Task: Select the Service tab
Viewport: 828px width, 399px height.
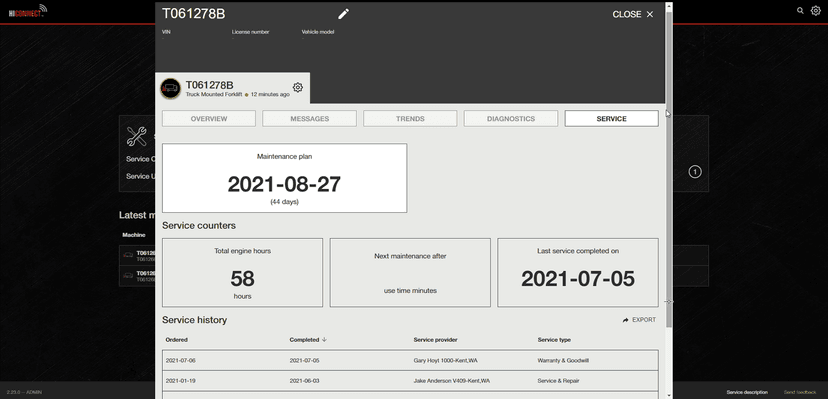Action: click(611, 119)
